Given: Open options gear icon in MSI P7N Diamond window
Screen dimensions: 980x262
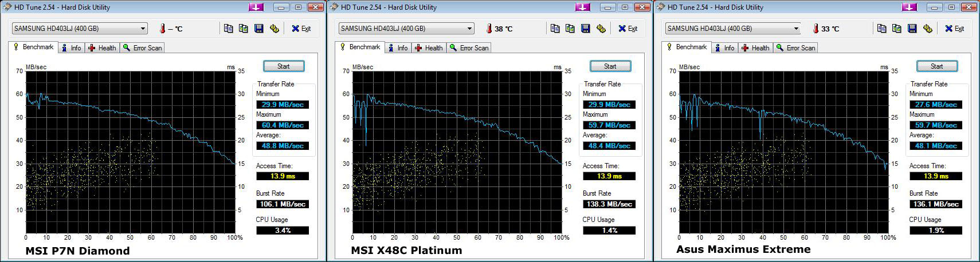Looking at the screenshot, I should [274, 29].
